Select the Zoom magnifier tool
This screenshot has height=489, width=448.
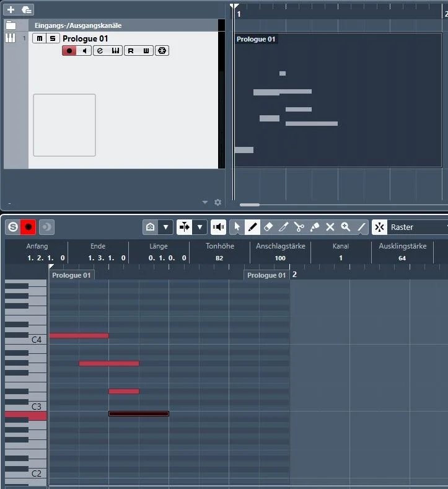click(x=345, y=227)
